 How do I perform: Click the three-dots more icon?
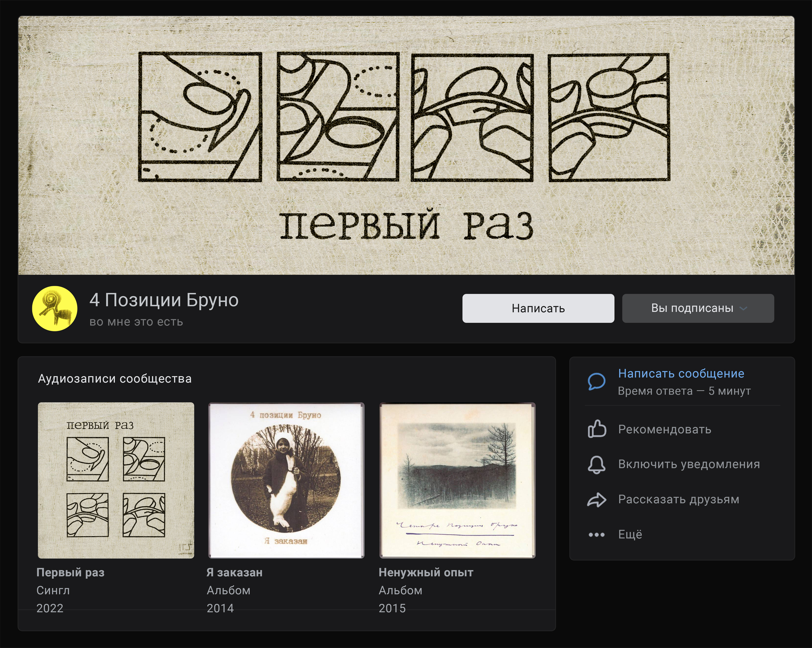[597, 535]
